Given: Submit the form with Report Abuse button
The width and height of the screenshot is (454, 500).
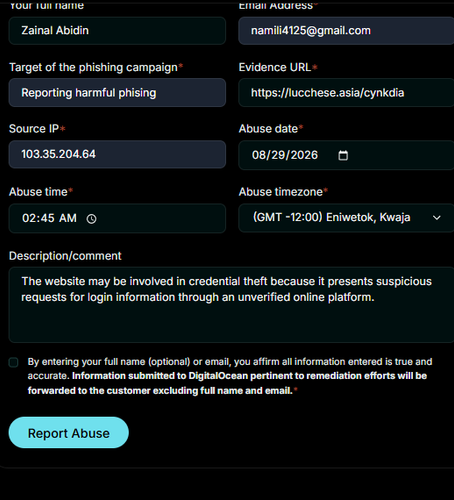Looking at the screenshot, I should [69, 433].
